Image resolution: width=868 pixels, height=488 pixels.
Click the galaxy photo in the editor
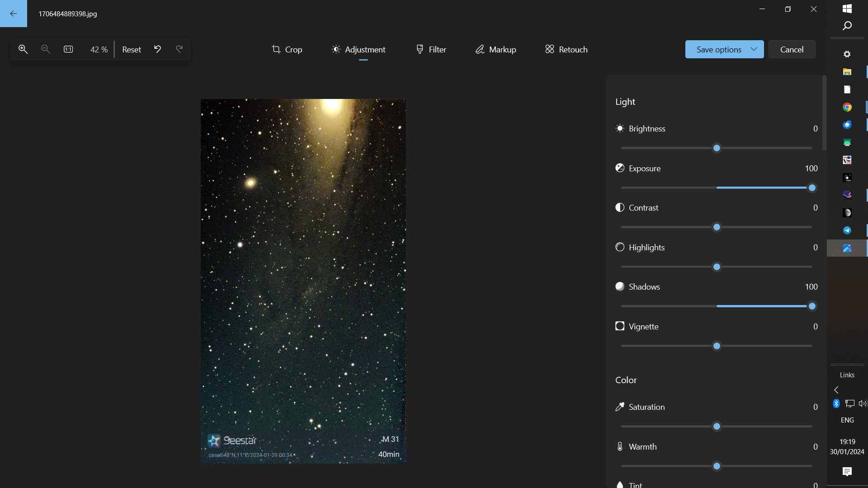point(303,281)
